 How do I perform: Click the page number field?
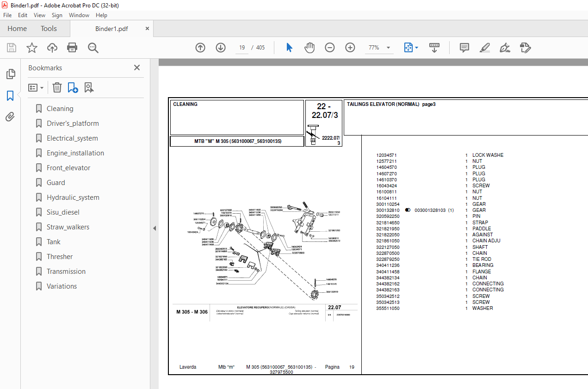241,48
